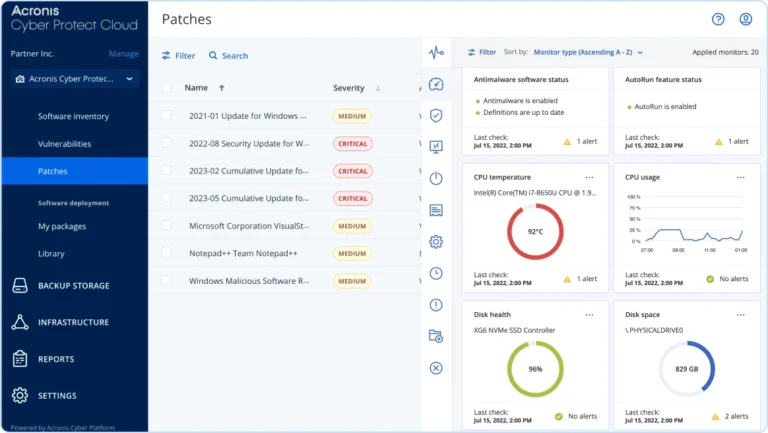The height and width of the screenshot is (433, 768).
Task: Open the remote desktop monitor icon
Action: click(x=436, y=147)
